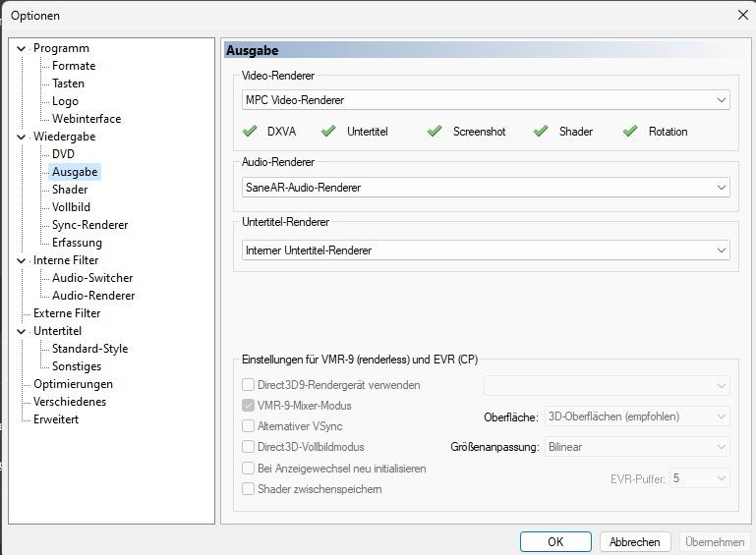Close the Optionen dialog window
The width and height of the screenshot is (756, 555).
click(743, 16)
